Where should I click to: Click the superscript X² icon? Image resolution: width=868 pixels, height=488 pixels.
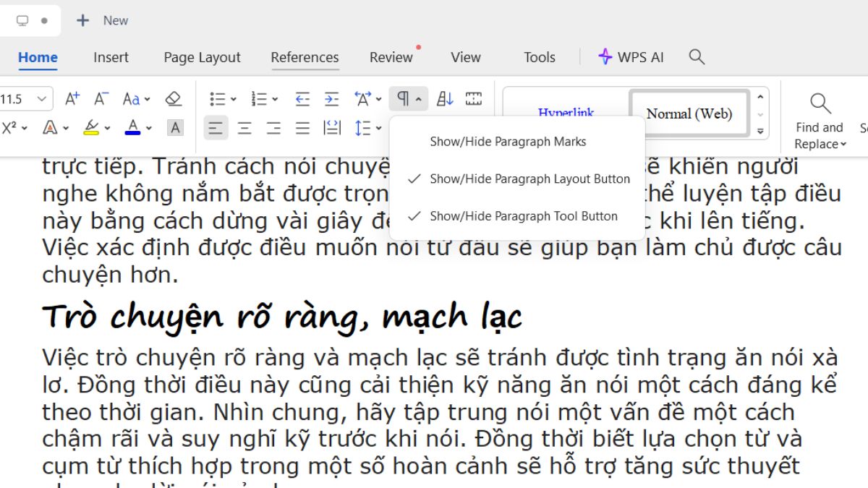point(9,128)
